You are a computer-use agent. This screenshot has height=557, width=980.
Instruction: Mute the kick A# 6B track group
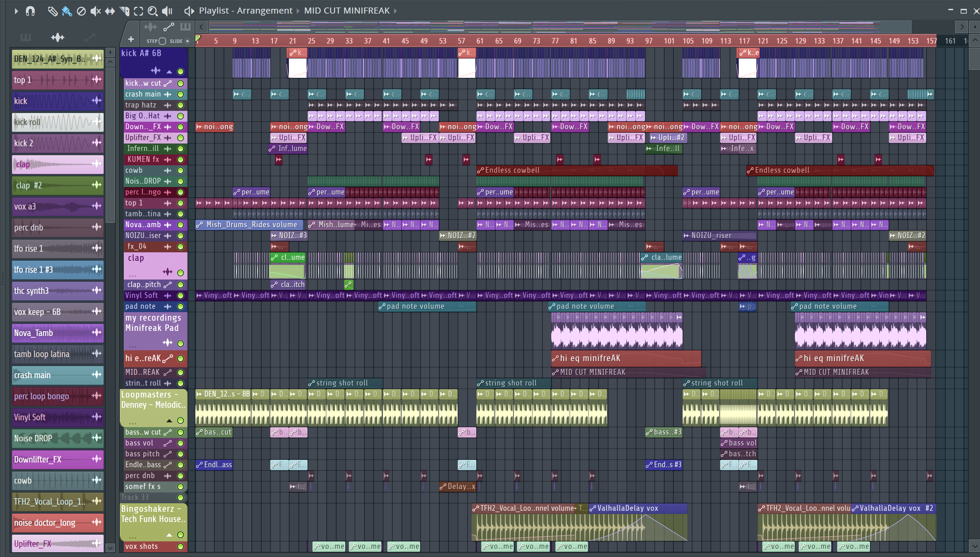point(181,71)
